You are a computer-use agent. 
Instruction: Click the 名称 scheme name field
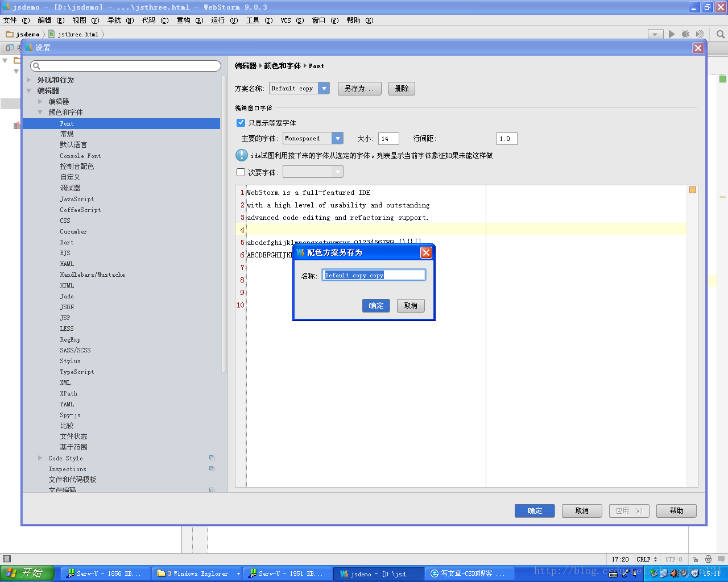coord(374,275)
